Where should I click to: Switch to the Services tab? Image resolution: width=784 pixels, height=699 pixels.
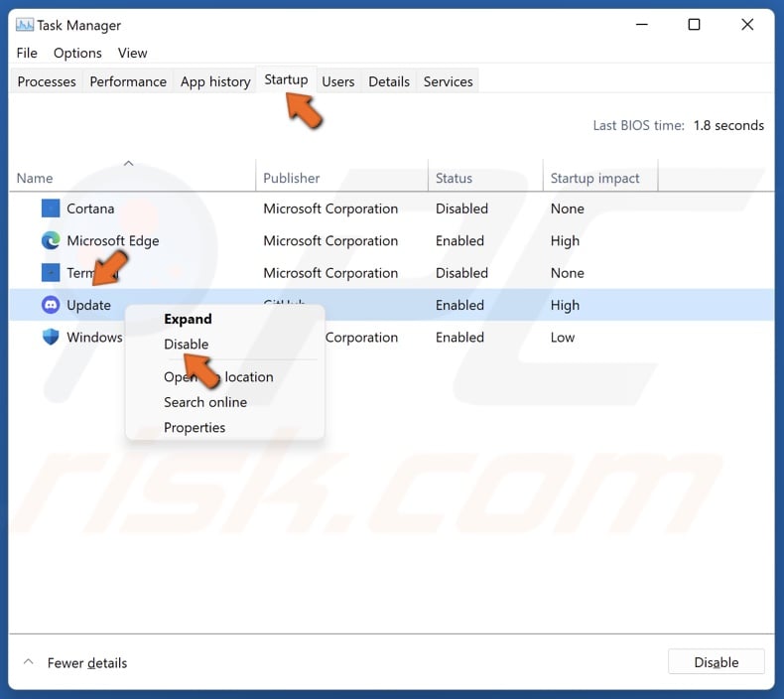448,81
